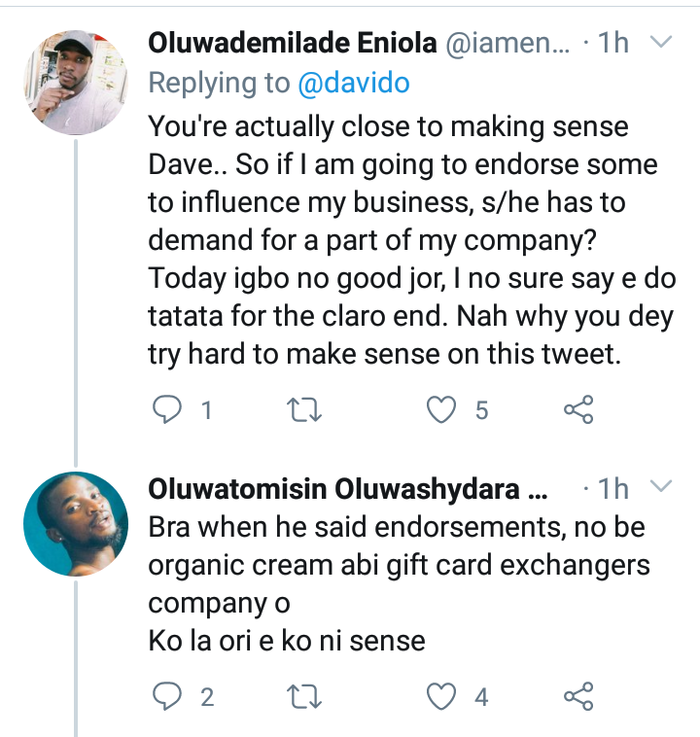View Oluwatomisin Oluwashydara's profile picture
Image resolution: width=700 pixels, height=737 pixels.
[76, 525]
